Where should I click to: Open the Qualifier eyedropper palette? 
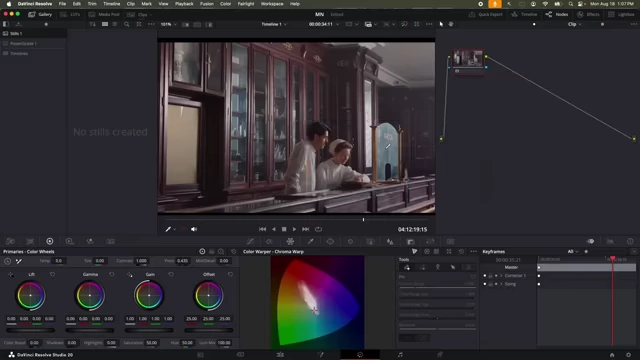(x=311, y=241)
